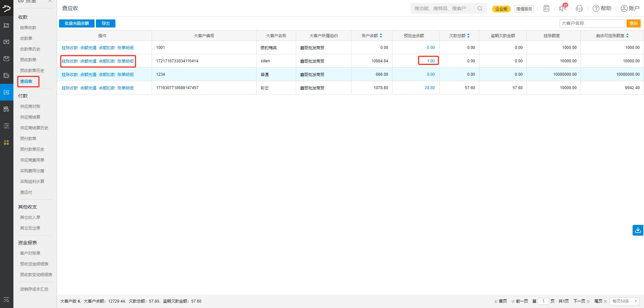Open the clipboard task list icon
Image resolution: width=644 pixels, height=308 pixels.
coord(546,8)
